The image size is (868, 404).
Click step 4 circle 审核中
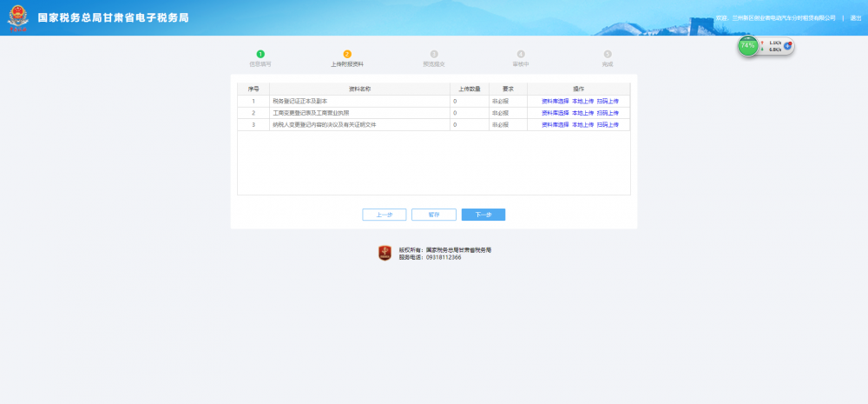[521, 54]
